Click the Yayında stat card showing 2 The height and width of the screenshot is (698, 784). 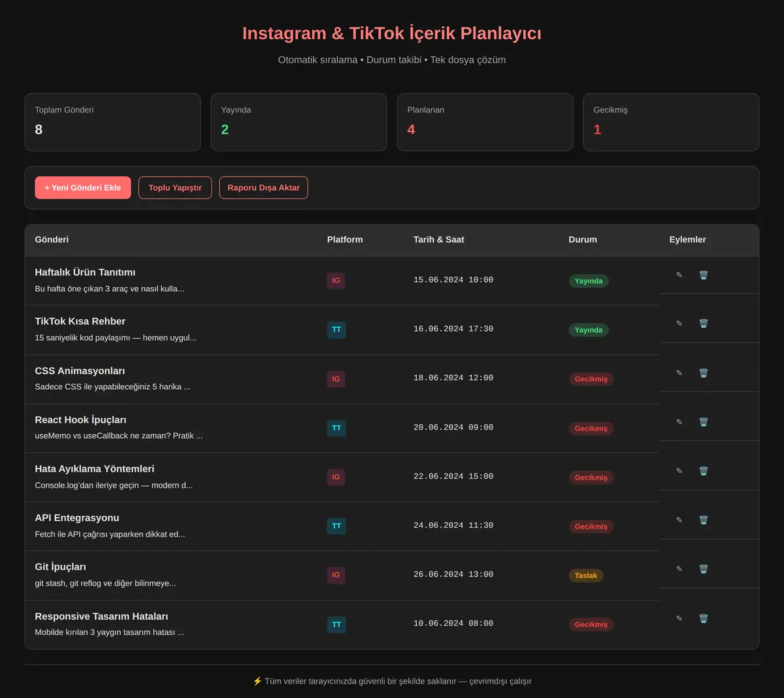299,122
